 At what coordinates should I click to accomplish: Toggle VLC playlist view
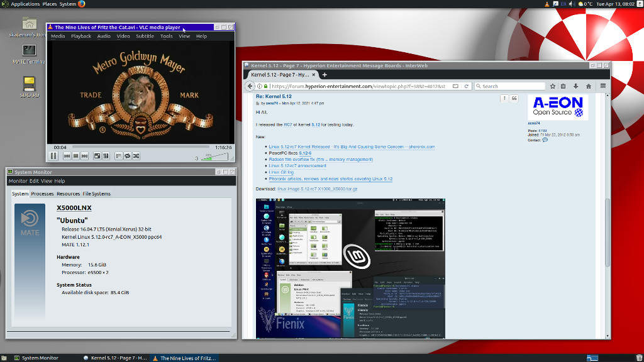pyautogui.click(x=118, y=156)
